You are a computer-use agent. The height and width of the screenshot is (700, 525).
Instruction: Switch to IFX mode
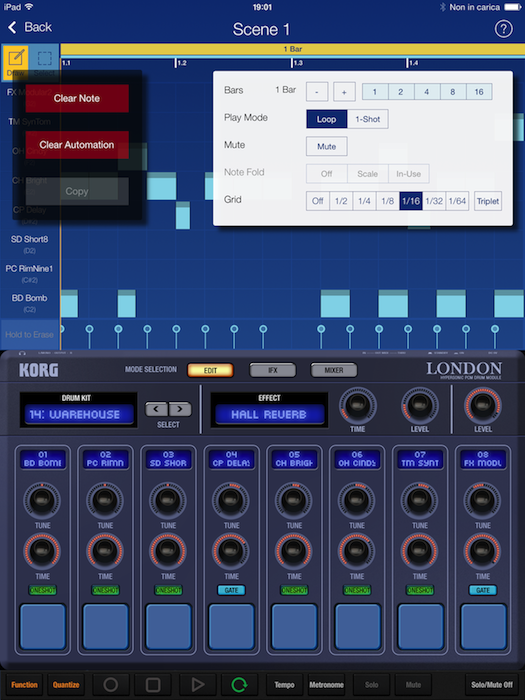[273, 370]
